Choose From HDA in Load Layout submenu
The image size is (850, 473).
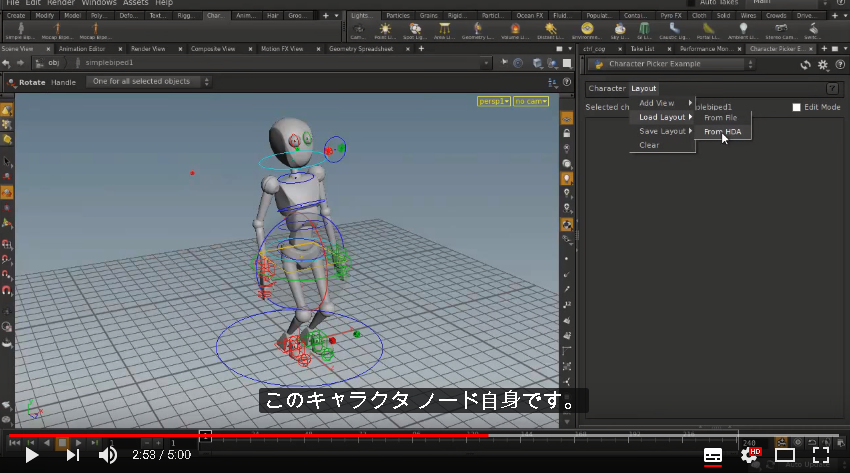pos(722,132)
